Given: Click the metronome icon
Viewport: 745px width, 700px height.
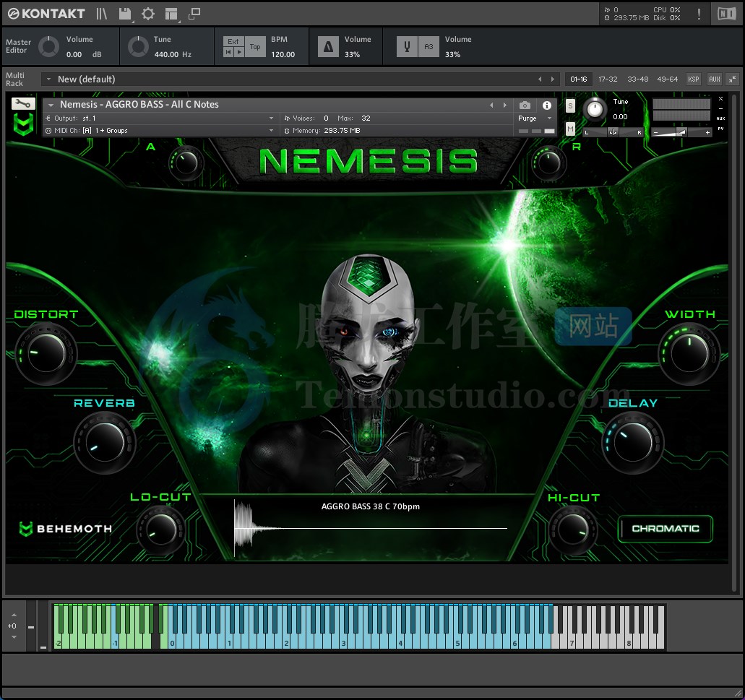Looking at the screenshot, I should click(328, 46).
